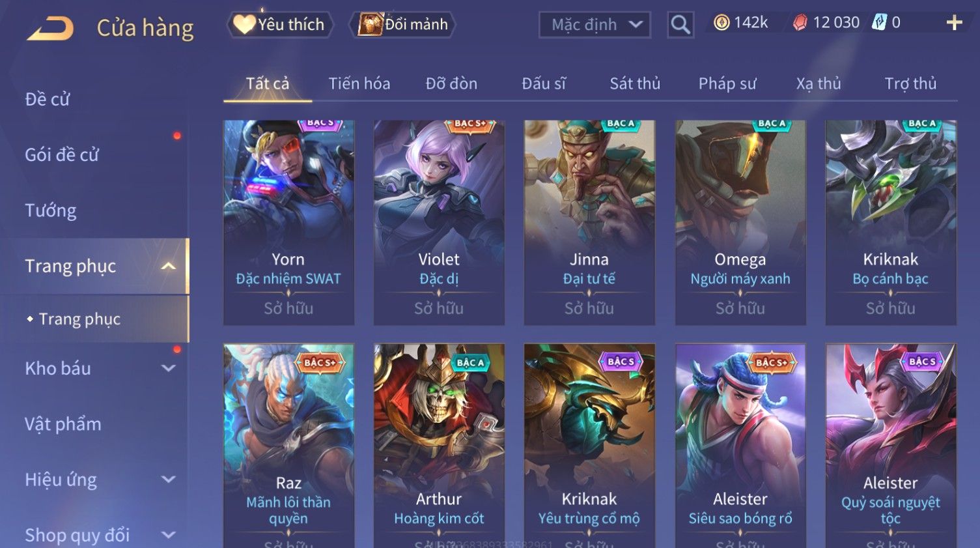980x548 pixels.
Task: Expand the Kho báu sidebar section
Action: point(168,368)
